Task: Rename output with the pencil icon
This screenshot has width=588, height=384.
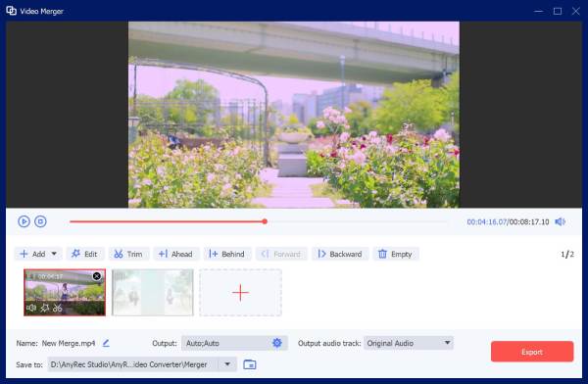Action: coord(106,343)
